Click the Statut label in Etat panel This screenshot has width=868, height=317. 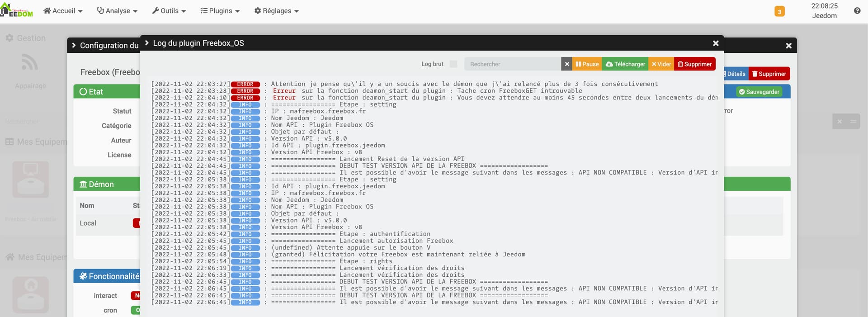(122, 111)
